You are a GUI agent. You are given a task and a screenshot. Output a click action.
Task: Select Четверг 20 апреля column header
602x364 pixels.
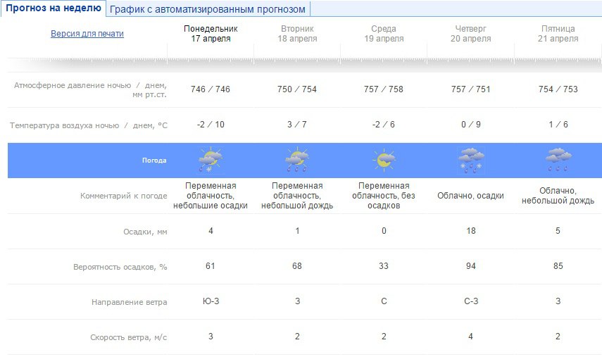[x=471, y=33]
